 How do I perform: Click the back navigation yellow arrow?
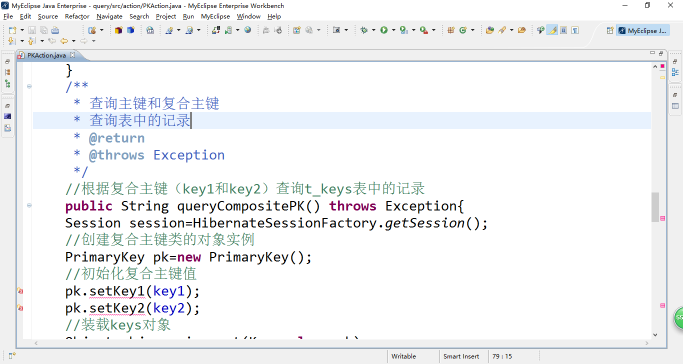click(x=64, y=41)
